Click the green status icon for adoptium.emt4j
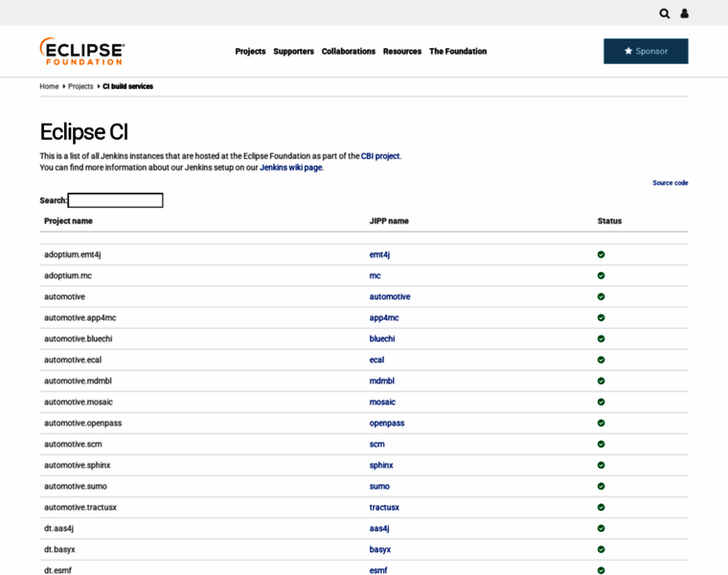The height and width of the screenshot is (575, 728). (x=601, y=255)
